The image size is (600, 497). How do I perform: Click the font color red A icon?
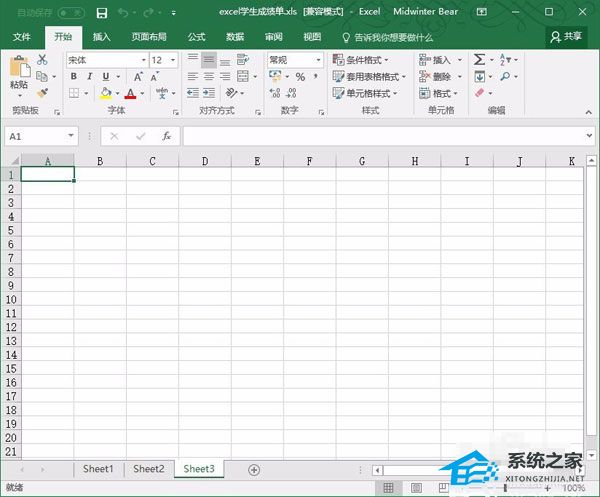click(130, 94)
